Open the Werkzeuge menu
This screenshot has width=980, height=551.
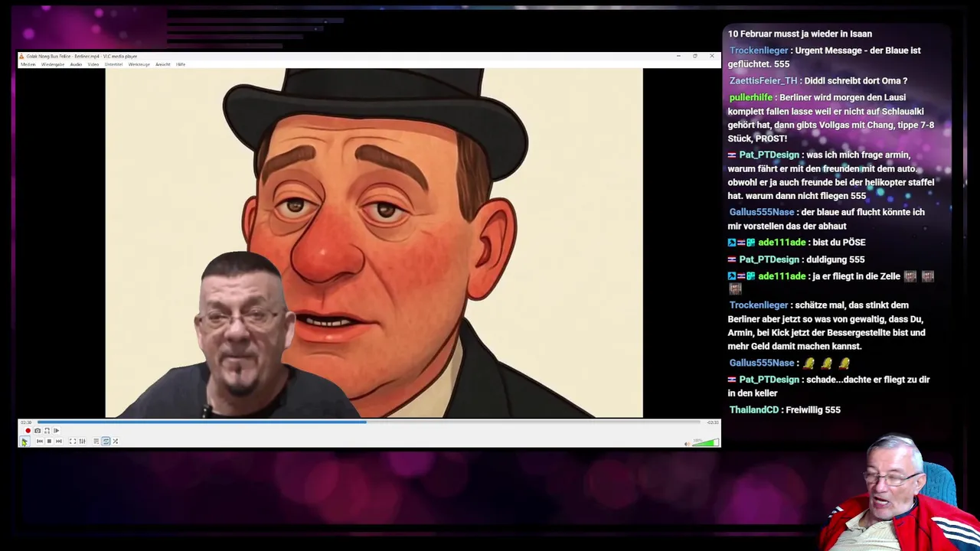click(139, 64)
